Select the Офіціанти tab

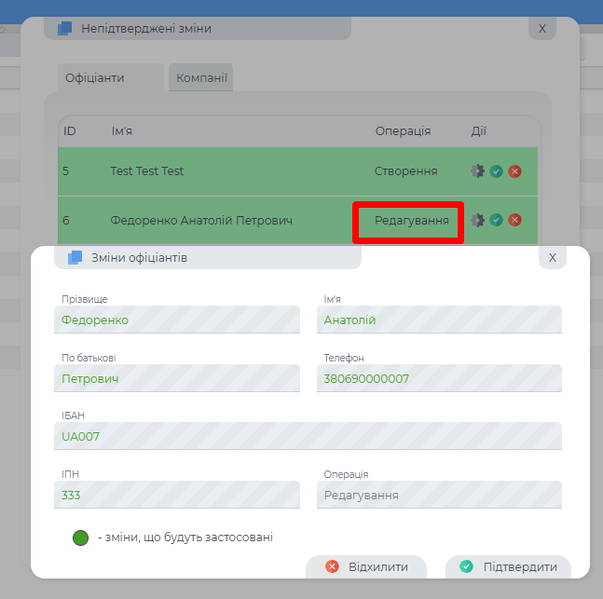pos(95,77)
